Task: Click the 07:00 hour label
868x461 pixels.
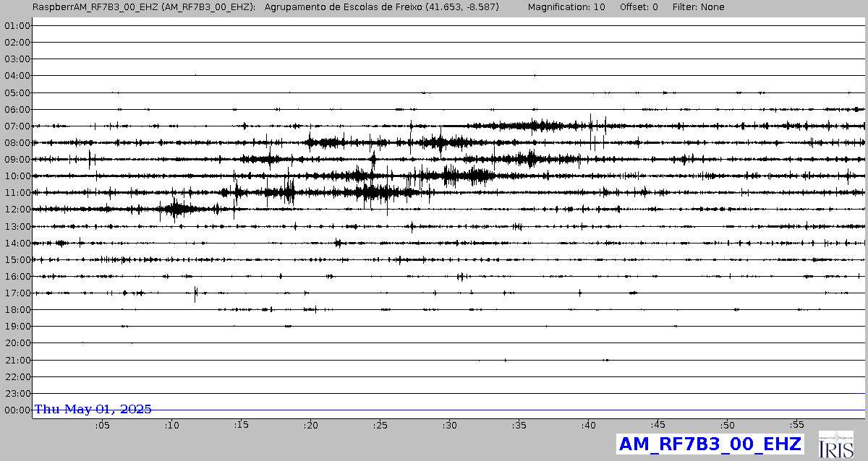Action: 17,126
